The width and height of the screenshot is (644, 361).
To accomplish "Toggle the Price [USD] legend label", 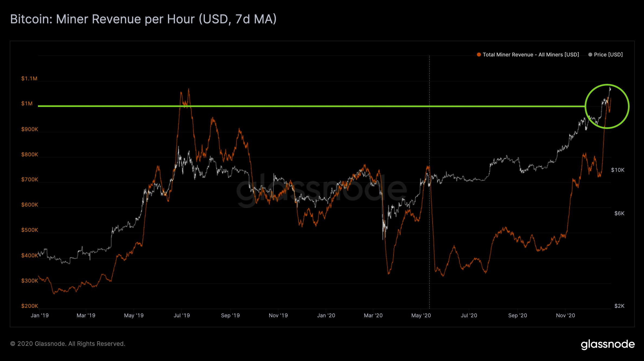I will [x=608, y=55].
